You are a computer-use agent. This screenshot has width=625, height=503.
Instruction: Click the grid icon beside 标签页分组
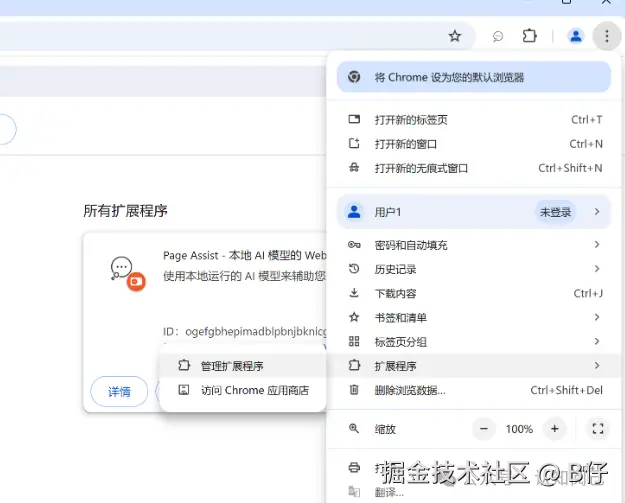click(354, 341)
